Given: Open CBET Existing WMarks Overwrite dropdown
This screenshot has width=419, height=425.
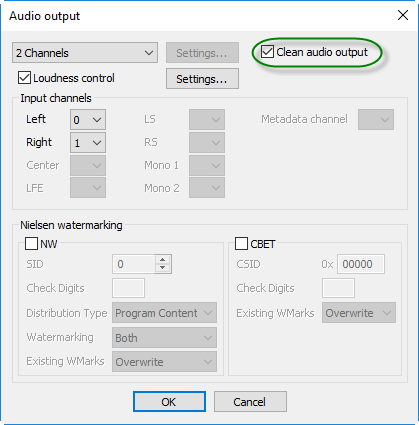Looking at the screenshot, I should [x=359, y=313].
